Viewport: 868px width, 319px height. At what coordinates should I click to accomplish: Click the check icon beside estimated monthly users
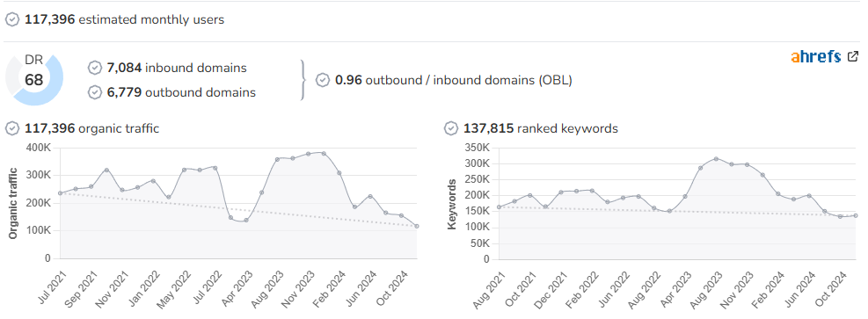pos(12,20)
